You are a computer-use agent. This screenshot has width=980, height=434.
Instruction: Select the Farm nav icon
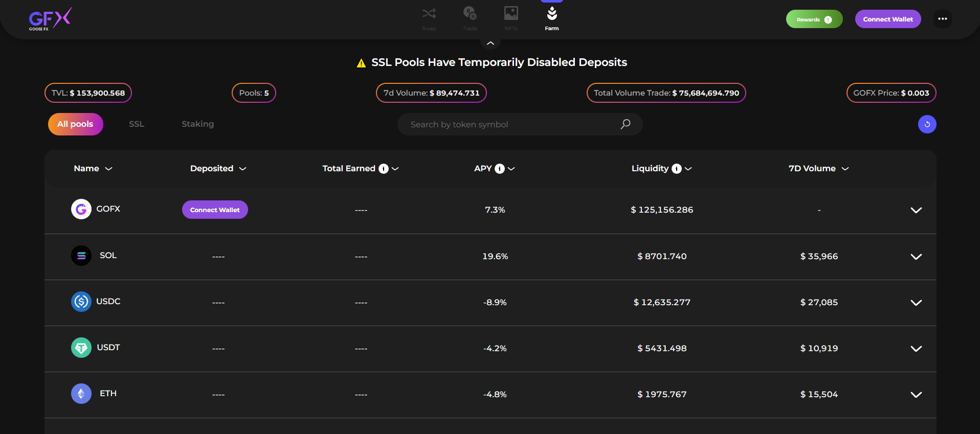[x=552, y=14]
